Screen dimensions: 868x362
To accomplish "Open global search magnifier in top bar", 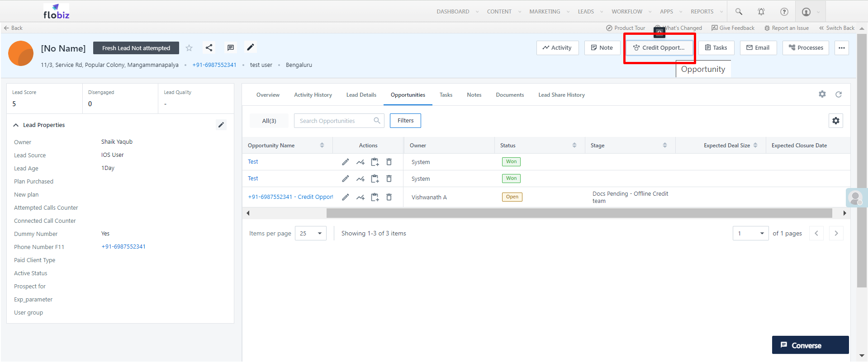I will pos(739,12).
